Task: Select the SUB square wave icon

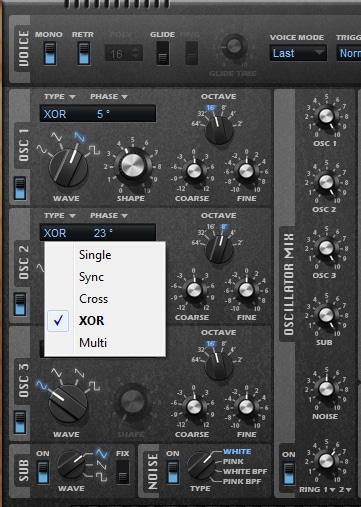Action: click(102, 477)
